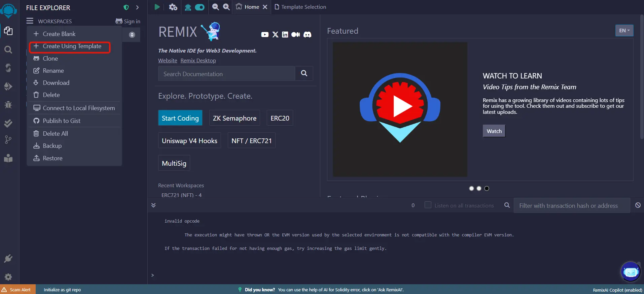Open Remix Discord icon

(x=308, y=34)
